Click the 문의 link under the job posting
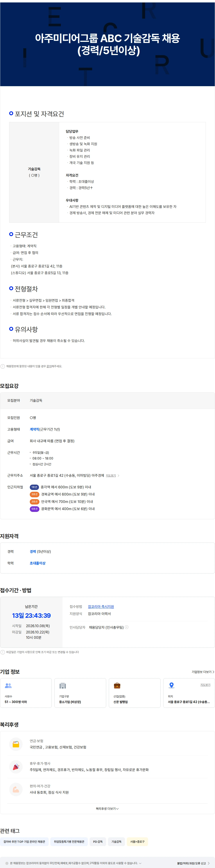The width and height of the screenshot is (215, 868). click(x=49, y=366)
